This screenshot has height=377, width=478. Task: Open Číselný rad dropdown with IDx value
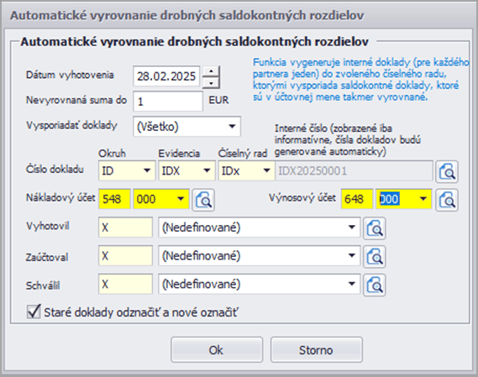pos(246,171)
